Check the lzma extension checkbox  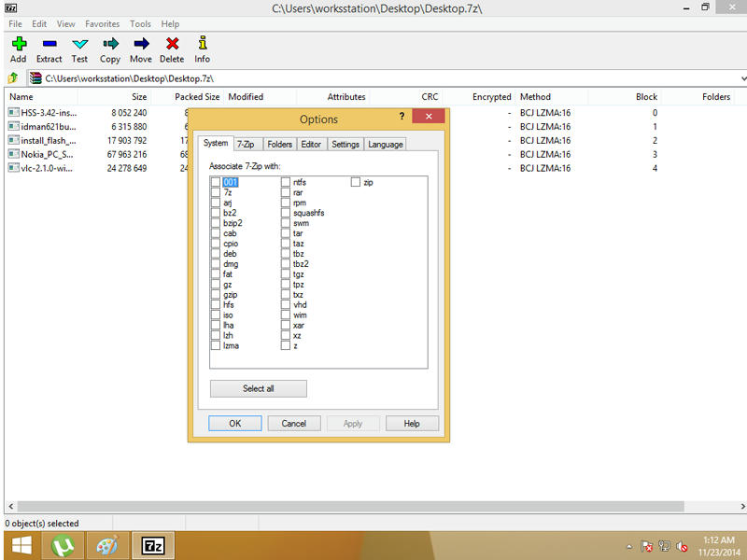(x=216, y=345)
